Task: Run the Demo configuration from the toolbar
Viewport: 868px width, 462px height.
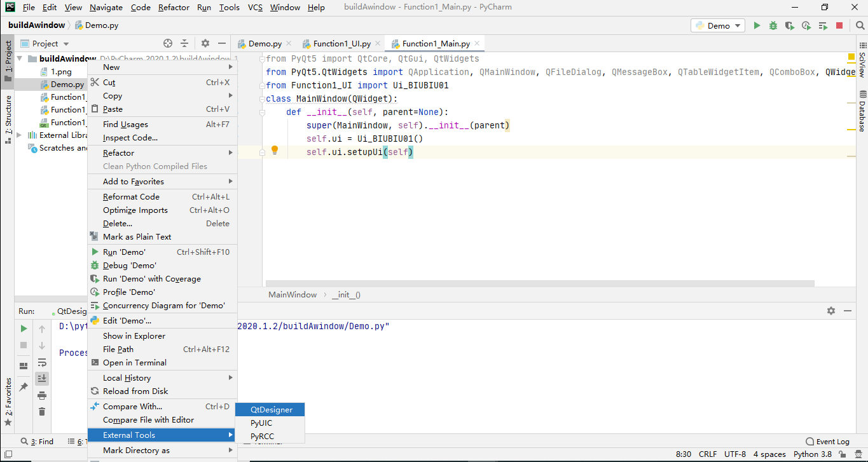Action: [x=757, y=25]
